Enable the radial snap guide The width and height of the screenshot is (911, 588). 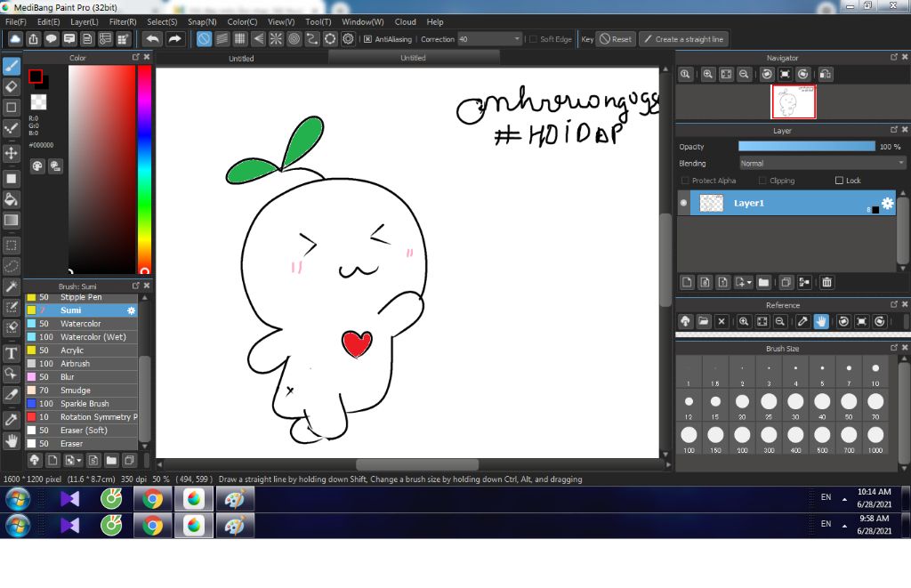(x=276, y=39)
